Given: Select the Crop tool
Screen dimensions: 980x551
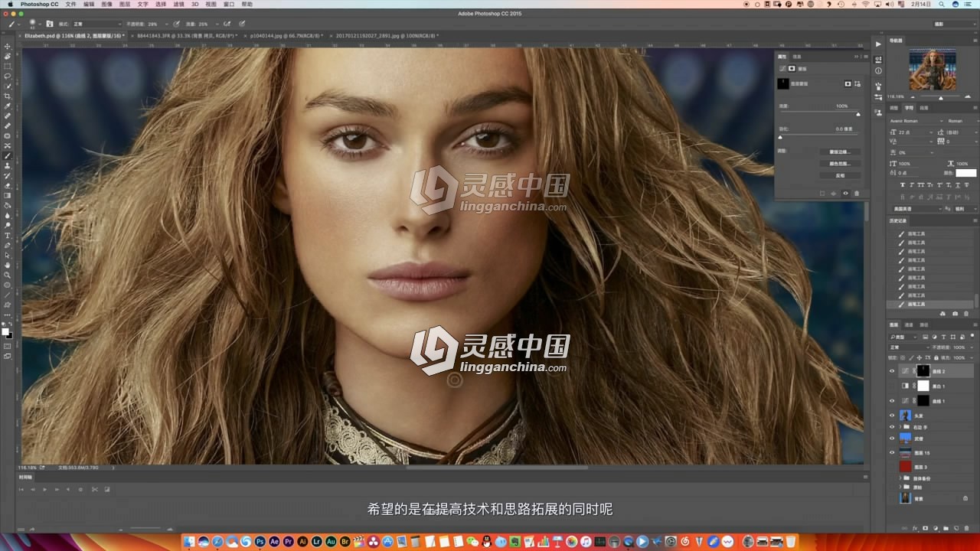Looking at the screenshot, I should coord(8,96).
